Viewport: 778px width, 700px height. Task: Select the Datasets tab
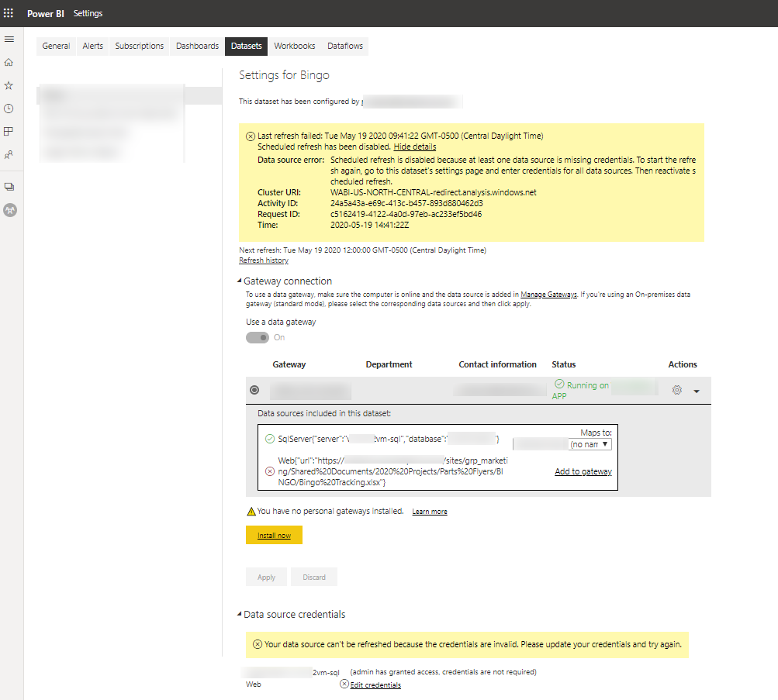(246, 46)
